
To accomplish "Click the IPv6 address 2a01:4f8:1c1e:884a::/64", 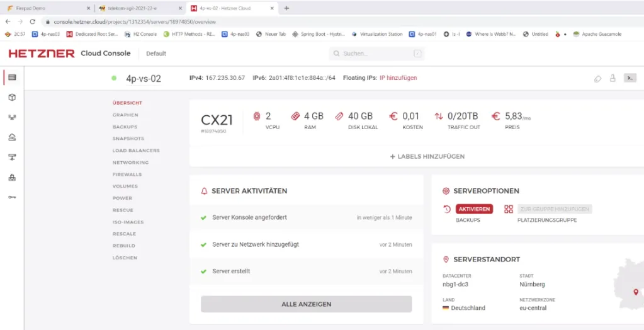I will (x=302, y=77).
